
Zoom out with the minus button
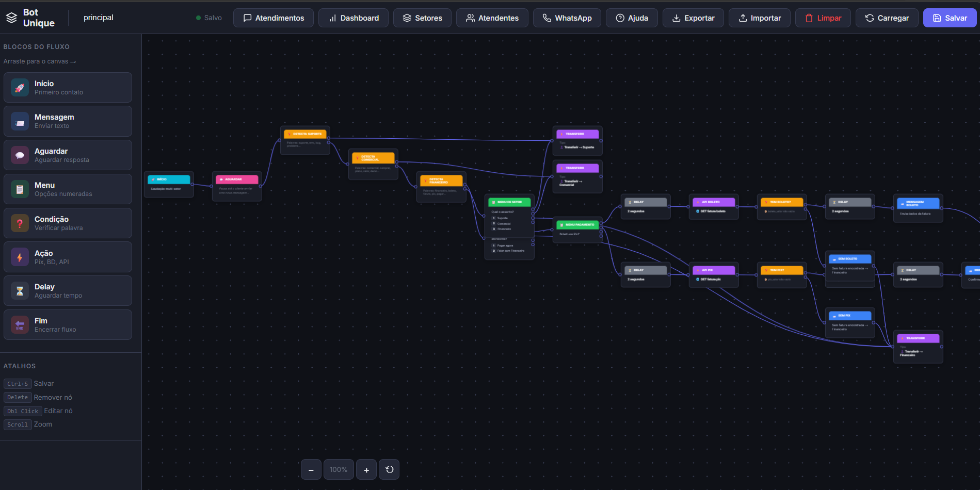tap(311, 469)
